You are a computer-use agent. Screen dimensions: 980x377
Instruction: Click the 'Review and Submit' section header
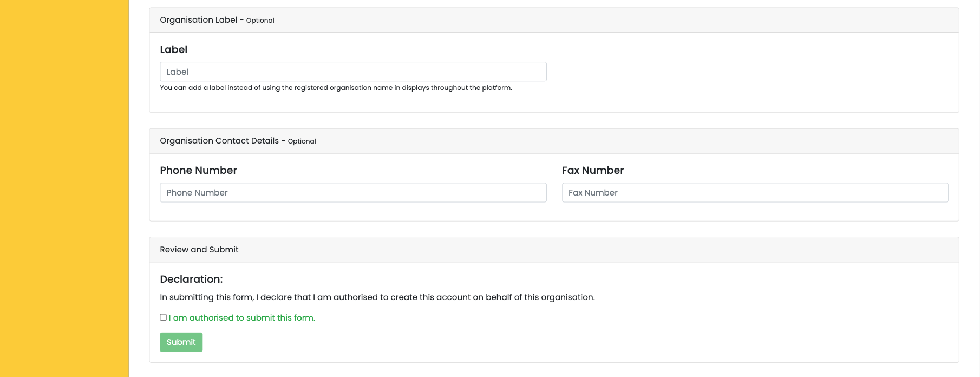pos(554,250)
